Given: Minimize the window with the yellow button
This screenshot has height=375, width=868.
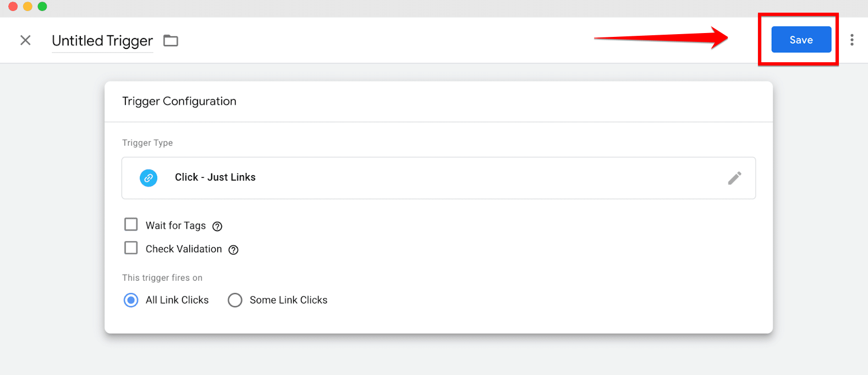Looking at the screenshot, I should tap(28, 7).
